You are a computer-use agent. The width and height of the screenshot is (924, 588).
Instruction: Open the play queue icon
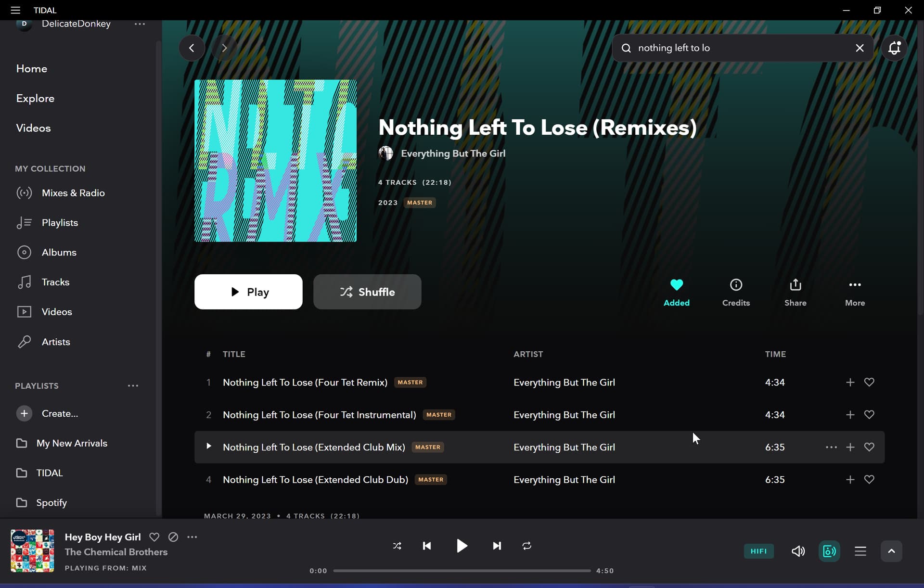point(860,551)
